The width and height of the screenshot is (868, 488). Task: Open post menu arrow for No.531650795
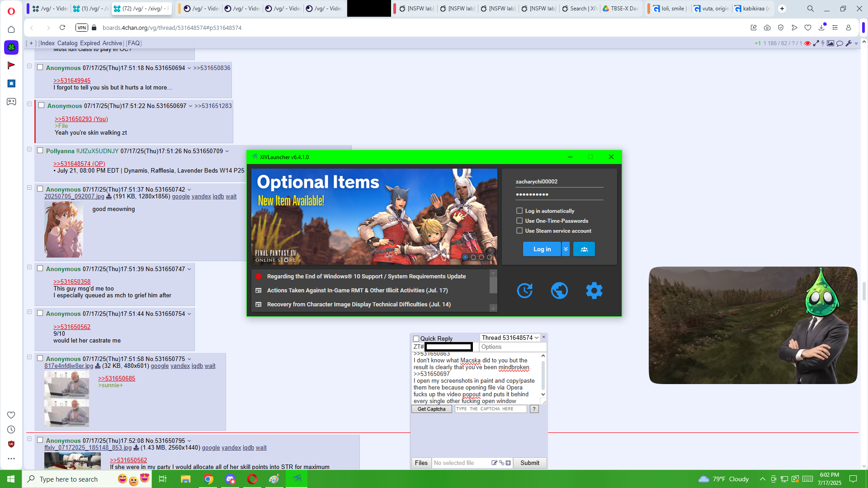click(x=189, y=441)
